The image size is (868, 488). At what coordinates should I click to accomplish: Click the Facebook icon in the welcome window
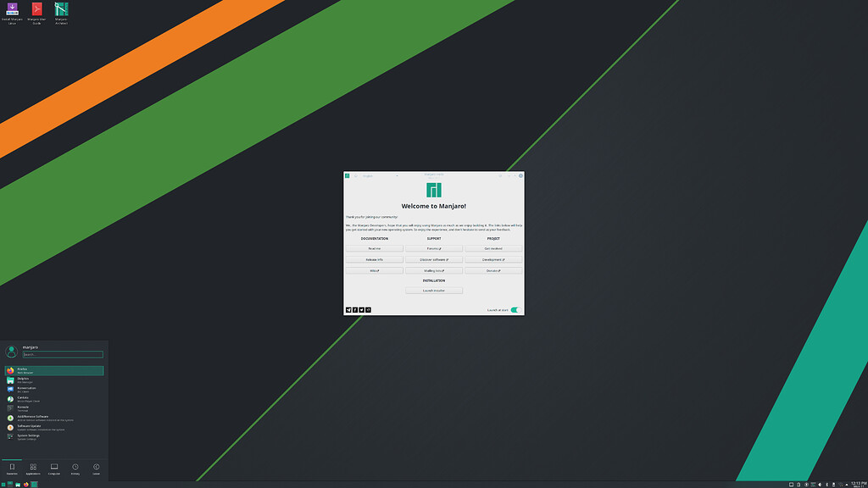click(353, 310)
